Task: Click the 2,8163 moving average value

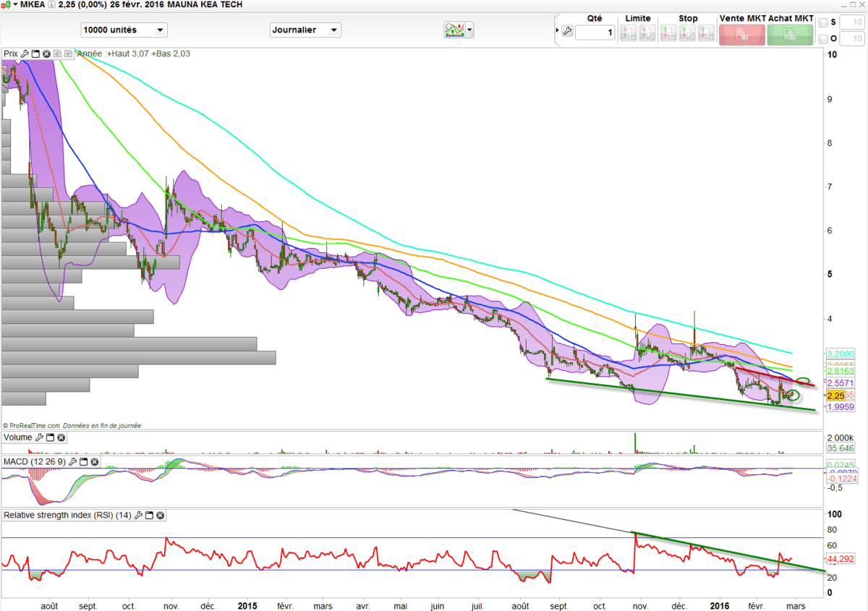Action: coord(841,370)
